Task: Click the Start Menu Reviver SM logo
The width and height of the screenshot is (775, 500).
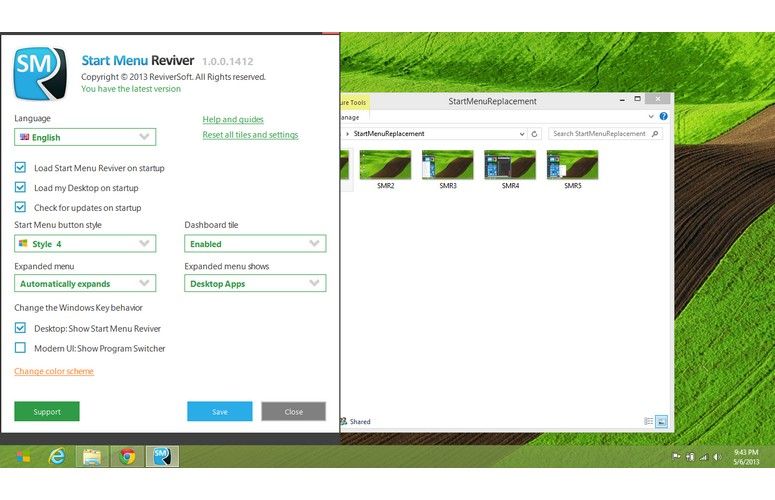Action: 40,74
